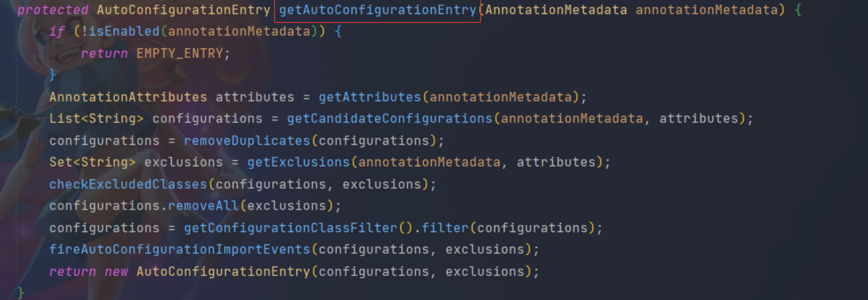Click the removeDuplicates method call
Viewport: 868px width, 300px height.
[x=247, y=140]
